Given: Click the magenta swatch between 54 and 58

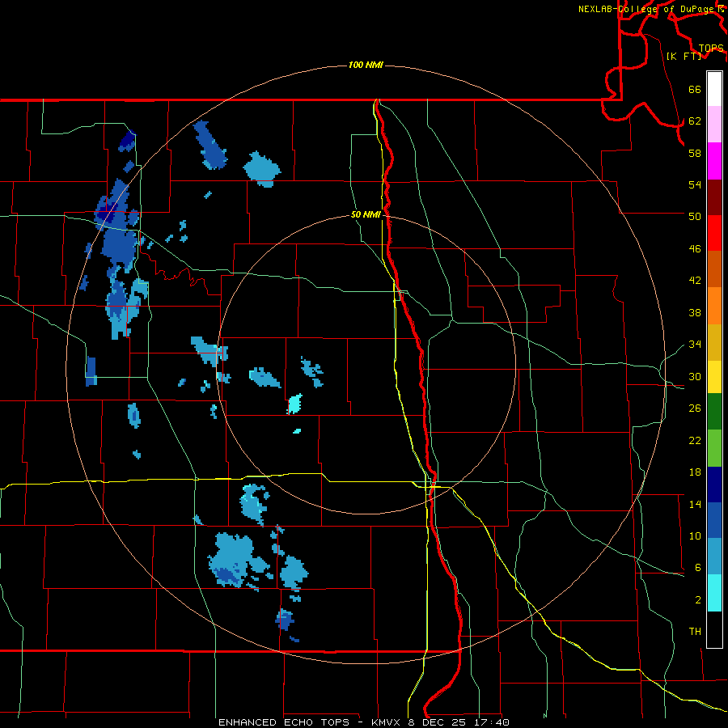Looking at the screenshot, I should click(x=714, y=161).
